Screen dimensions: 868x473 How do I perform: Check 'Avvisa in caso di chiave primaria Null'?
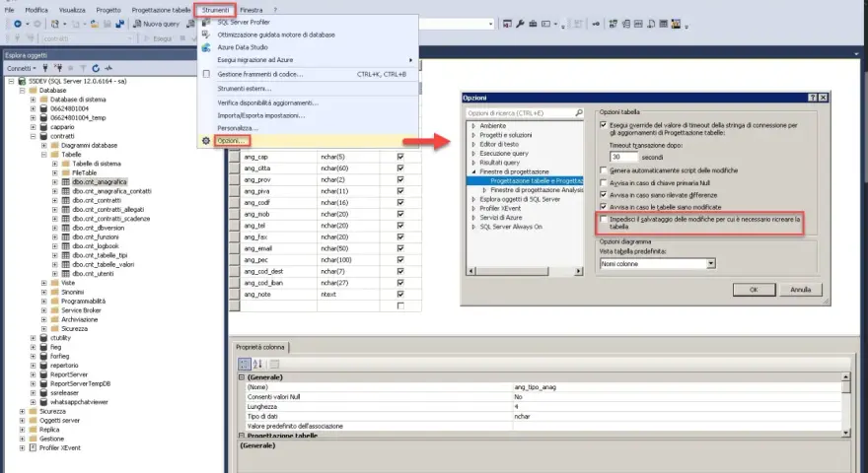click(604, 182)
